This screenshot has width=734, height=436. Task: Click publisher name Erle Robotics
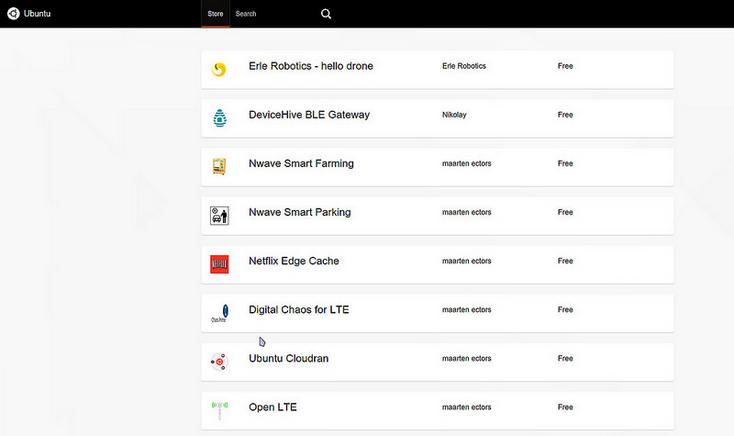tap(464, 66)
